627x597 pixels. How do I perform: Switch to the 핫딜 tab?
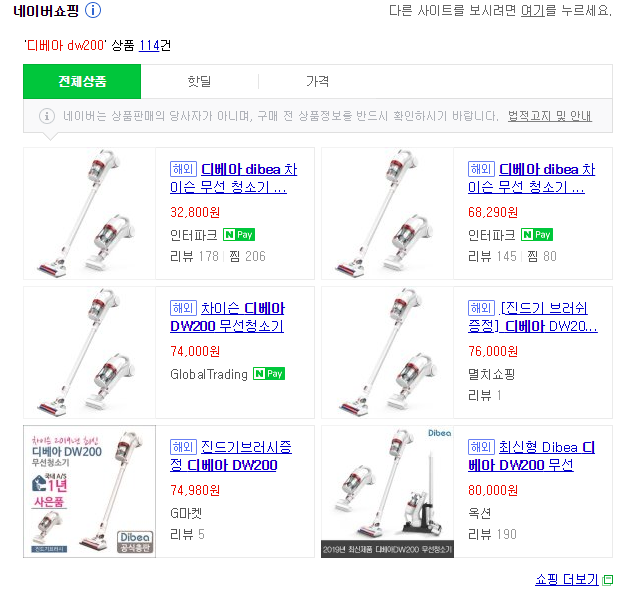point(199,82)
